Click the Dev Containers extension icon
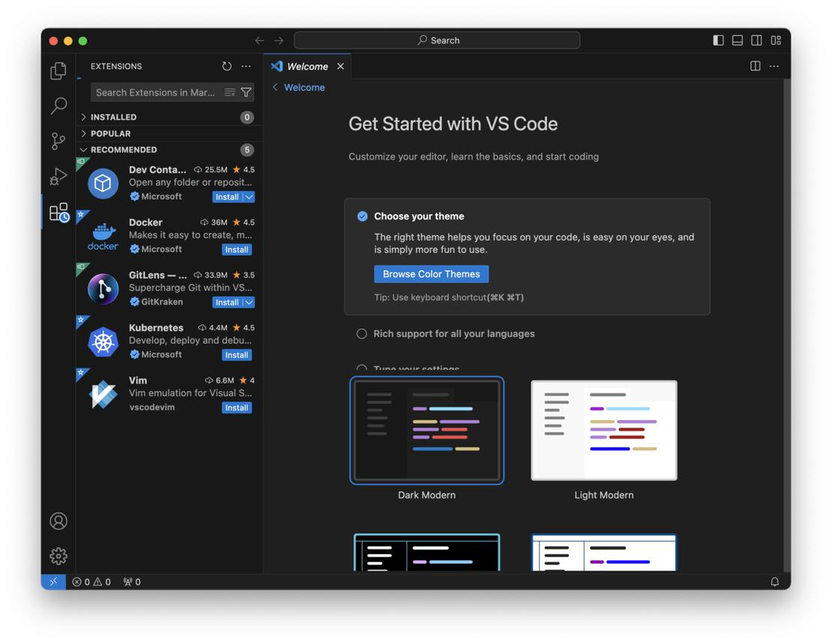Image resolution: width=832 pixels, height=644 pixels. tap(103, 183)
